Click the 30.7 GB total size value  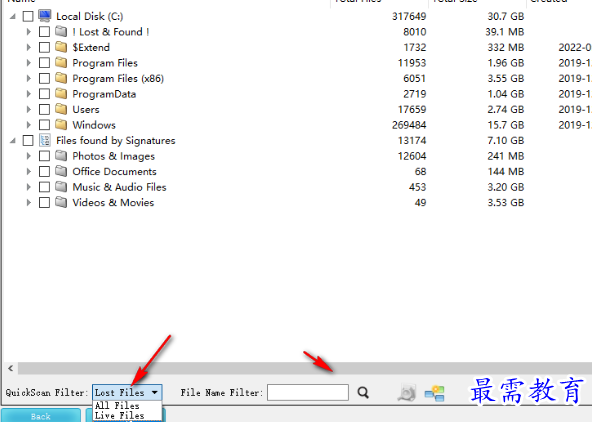[x=506, y=16]
